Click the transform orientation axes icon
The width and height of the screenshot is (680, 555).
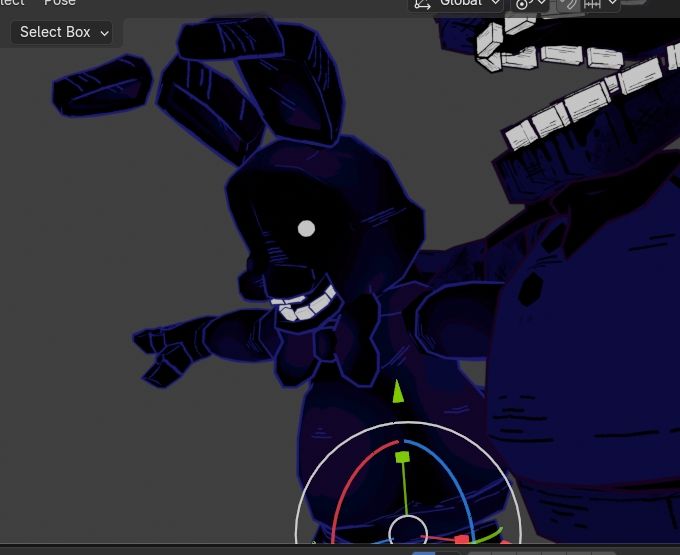click(422, 4)
